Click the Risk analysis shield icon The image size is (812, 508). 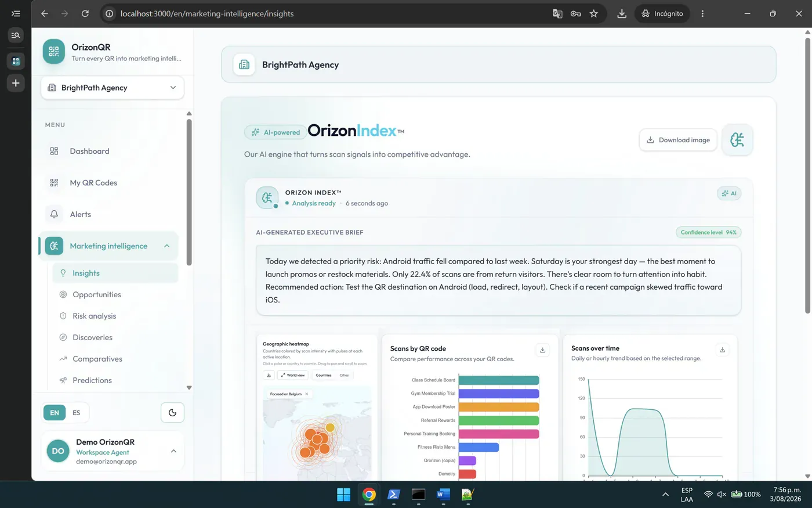pos(63,316)
